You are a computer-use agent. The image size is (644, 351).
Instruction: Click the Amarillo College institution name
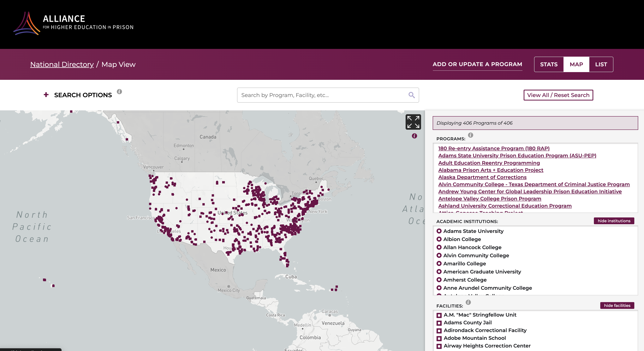coord(464,263)
